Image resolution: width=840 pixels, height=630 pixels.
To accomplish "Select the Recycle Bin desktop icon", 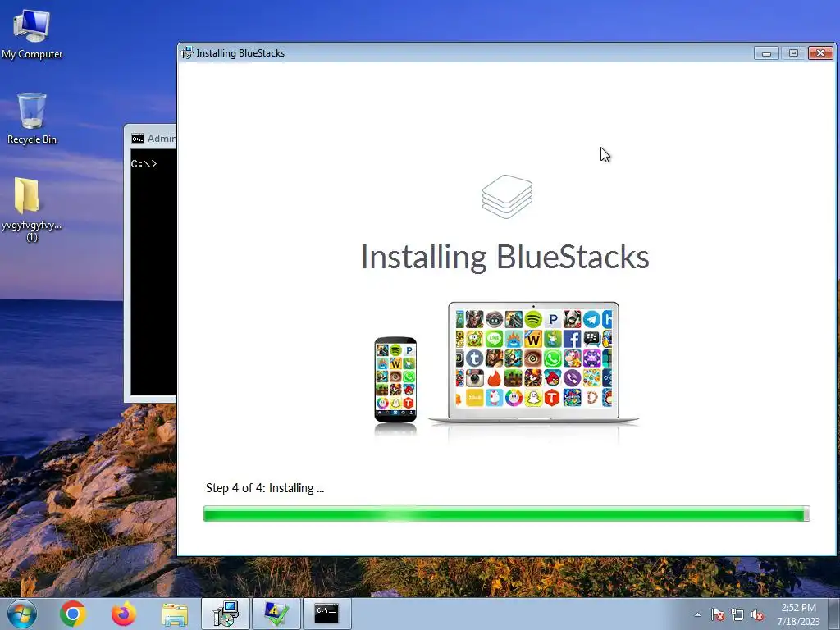I will (x=32, y=118).
